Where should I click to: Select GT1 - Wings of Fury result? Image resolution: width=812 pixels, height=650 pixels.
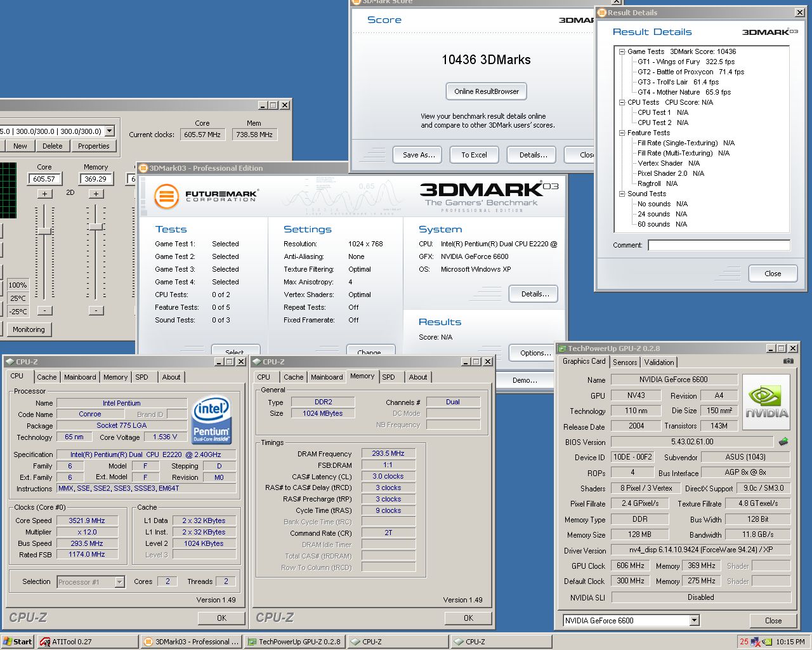click(686, 62)
